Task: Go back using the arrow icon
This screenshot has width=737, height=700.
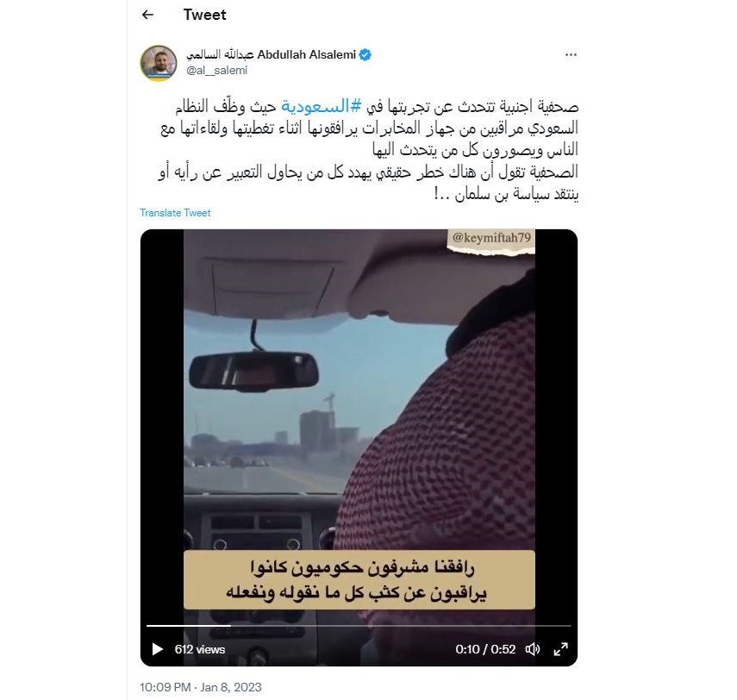Action: pyautogui.click(x=147, y=15)
